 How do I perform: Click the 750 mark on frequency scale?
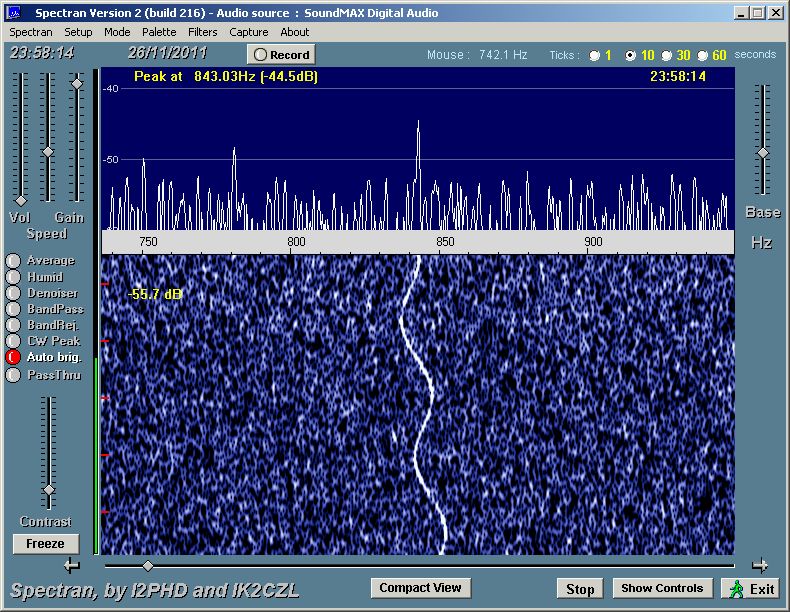coord(148,242)
